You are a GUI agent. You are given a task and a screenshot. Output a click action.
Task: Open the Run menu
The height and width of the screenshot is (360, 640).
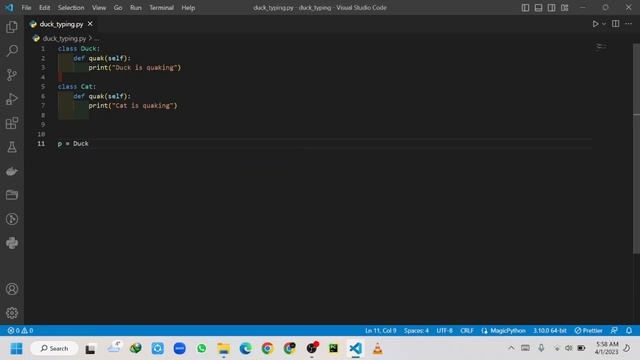(x=136, y=8)
